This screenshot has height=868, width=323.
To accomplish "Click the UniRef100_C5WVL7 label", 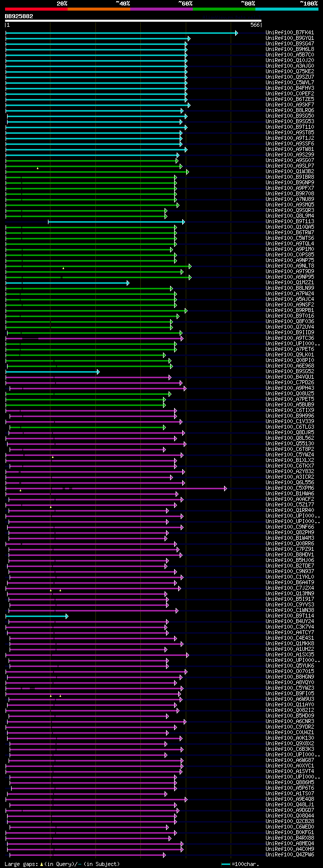I will pos(290,82).
